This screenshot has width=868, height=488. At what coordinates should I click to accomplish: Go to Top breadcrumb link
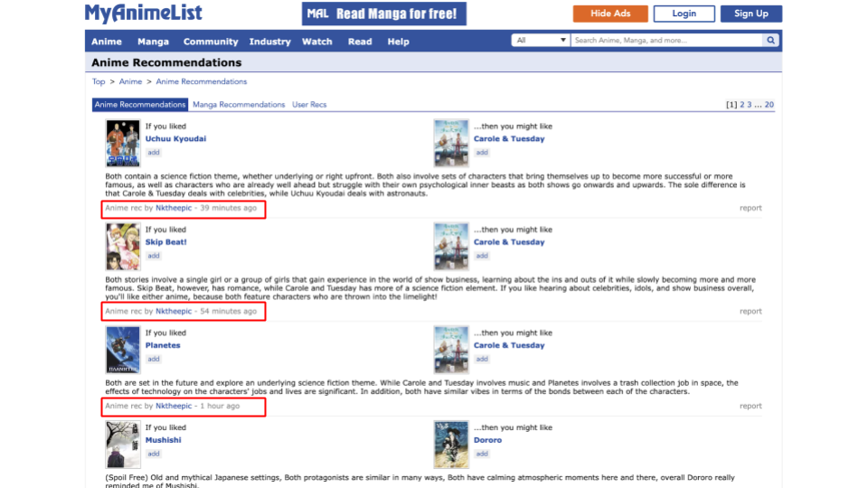point(99,81)
